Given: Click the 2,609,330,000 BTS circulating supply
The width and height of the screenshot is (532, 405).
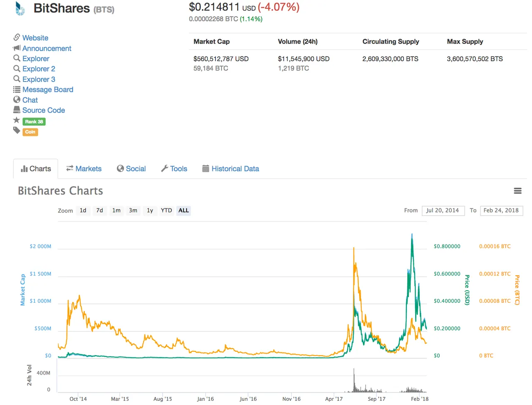Looking at the screenshot, I should (x=390, y=59).
